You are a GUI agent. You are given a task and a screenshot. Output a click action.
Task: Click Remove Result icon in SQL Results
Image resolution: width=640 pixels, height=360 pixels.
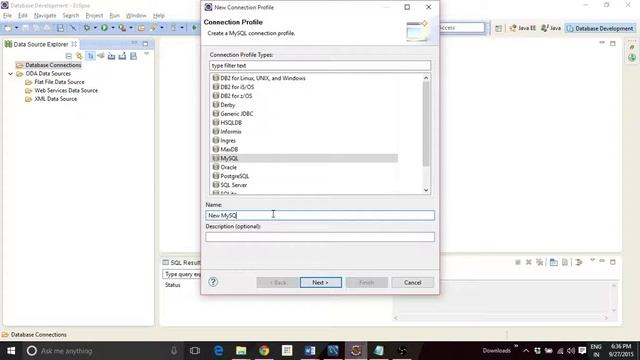pyautogui.click(x=529, y=262)
